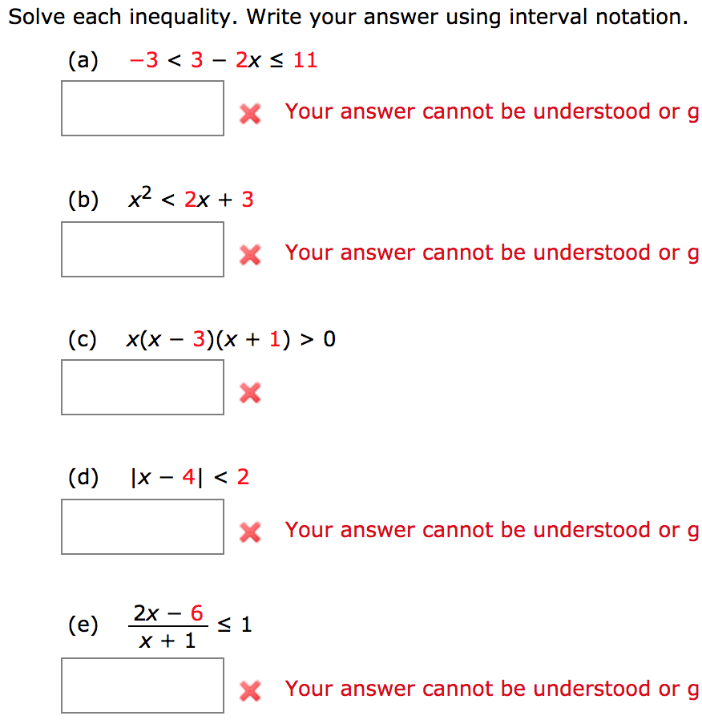702x728 pixels.
Task: Select the answer box for part (d)
Action: [x=142, y=527]
